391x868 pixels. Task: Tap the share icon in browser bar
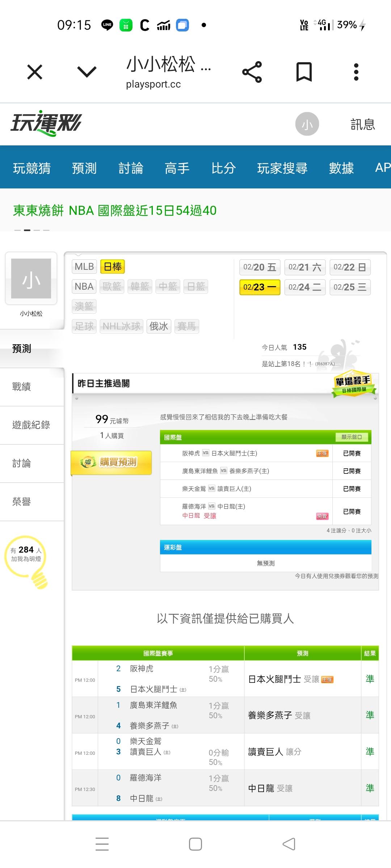click(x=252, y=72)
